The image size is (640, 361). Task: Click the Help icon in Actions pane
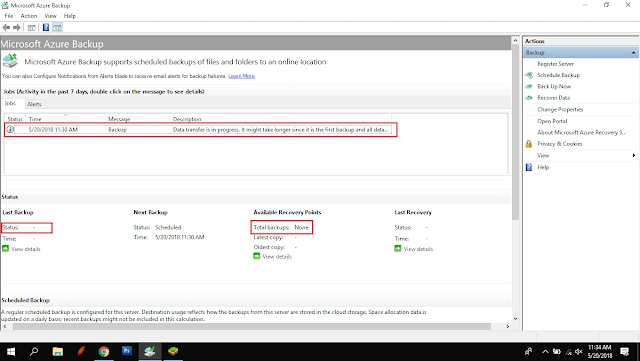pyautogui.click(x=529, y=167)
